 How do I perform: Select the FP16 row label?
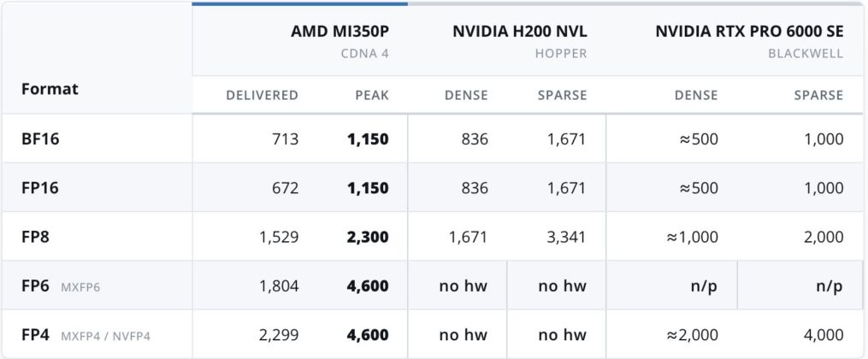pyautogui.click(x=40, y=187)
